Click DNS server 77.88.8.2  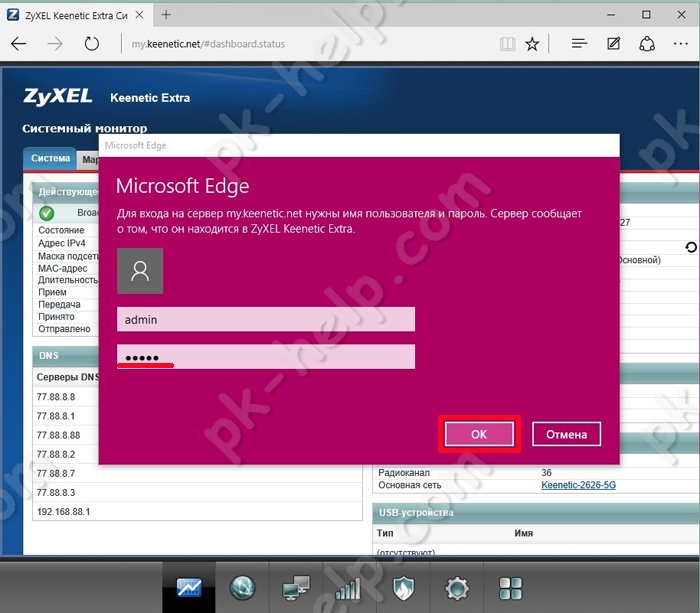pyautogui.click(x=56, y=454)
